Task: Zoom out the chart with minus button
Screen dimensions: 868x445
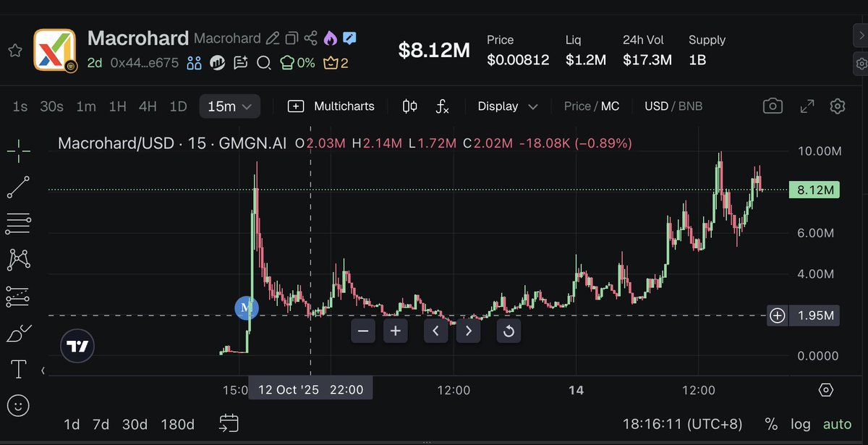Action: pyautogui.click(x=363, y=331)
